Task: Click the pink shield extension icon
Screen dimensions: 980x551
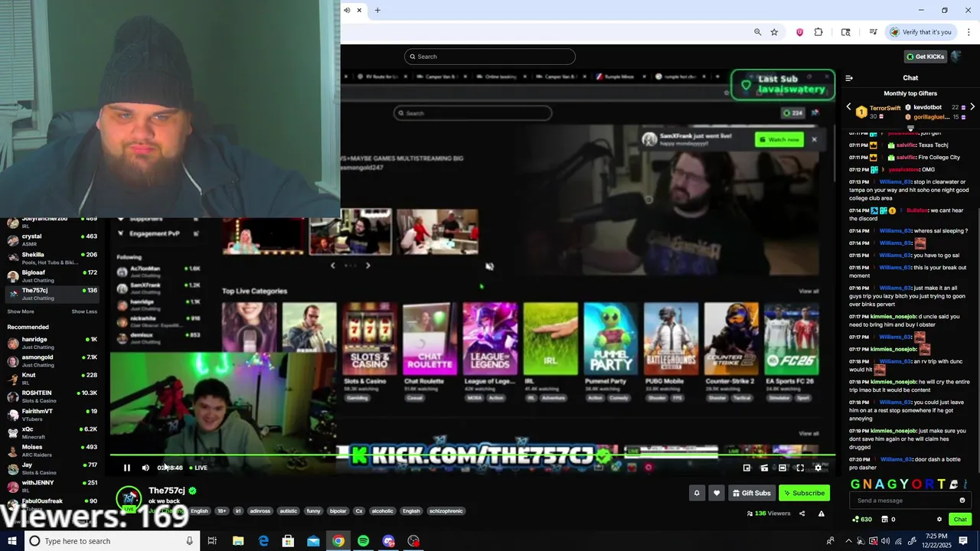Action: pyautogui.click(x=799, y=32)
